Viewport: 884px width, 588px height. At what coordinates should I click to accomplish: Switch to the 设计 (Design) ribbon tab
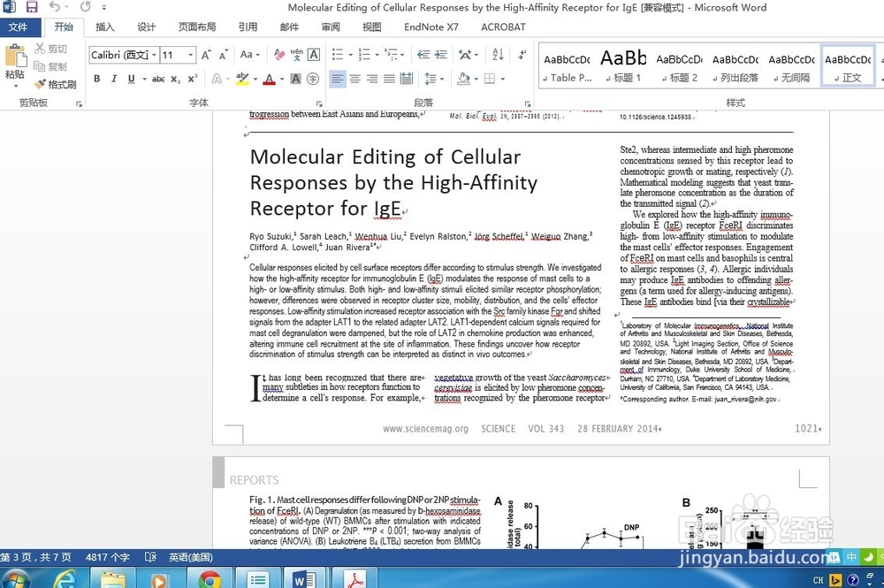pos(146,27)
